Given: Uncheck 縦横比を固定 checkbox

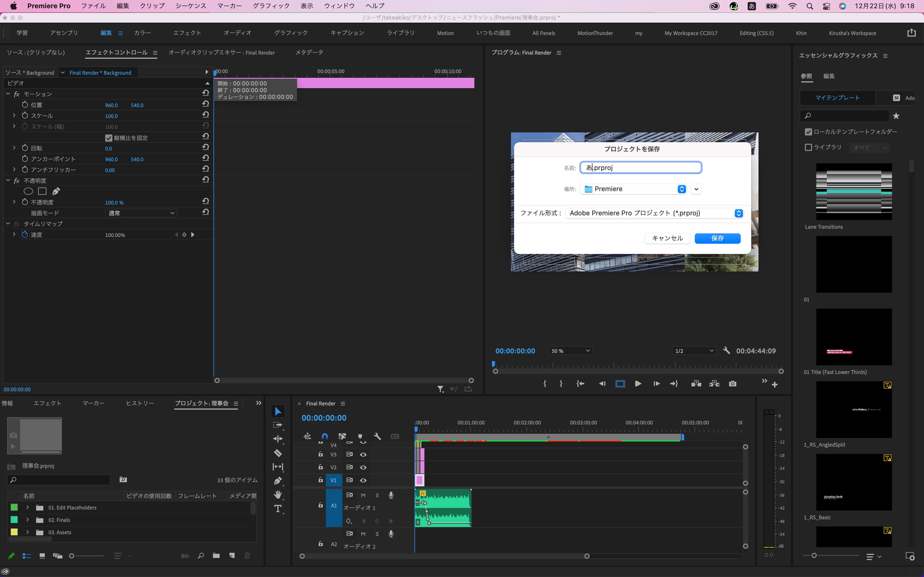Looking at the screenshot, I should click(109, 138).
